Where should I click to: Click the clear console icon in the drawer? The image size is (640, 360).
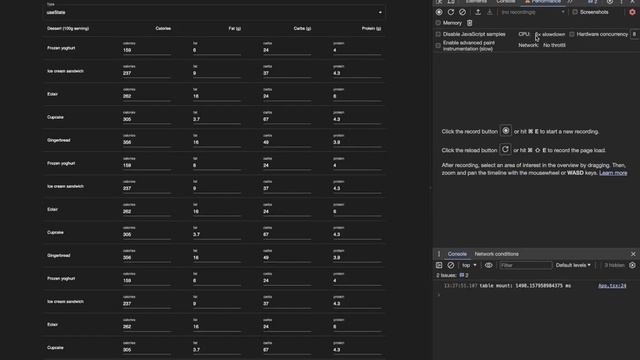(451, 265)
